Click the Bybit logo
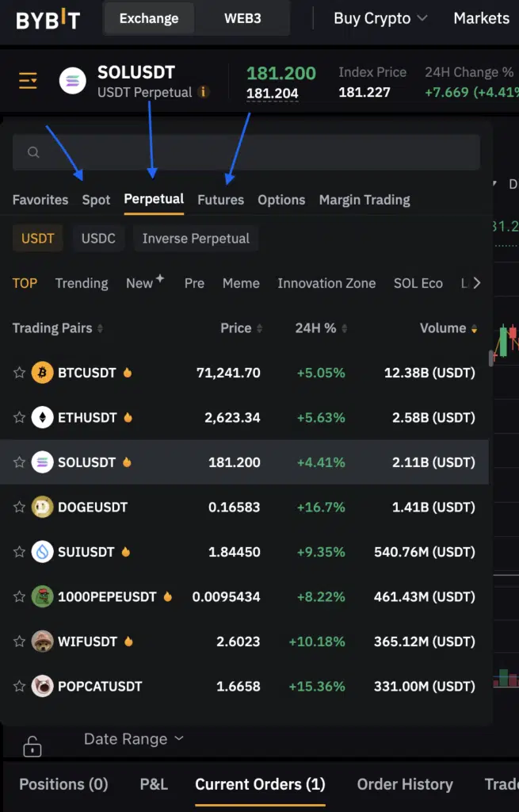This screenshot has height=812, width=519. pos(48,20)
